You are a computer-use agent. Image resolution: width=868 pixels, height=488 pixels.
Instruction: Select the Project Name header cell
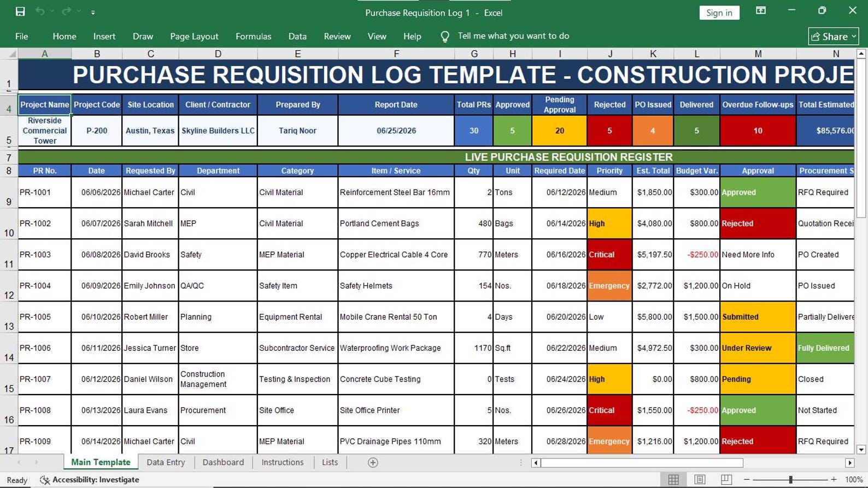click(45, 104)
